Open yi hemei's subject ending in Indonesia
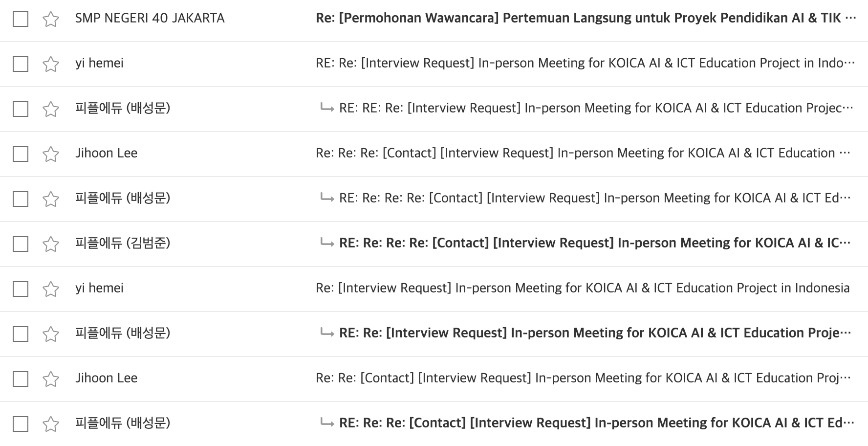The height and width of the screenshot is (446, 868). (x=583, y=288)
